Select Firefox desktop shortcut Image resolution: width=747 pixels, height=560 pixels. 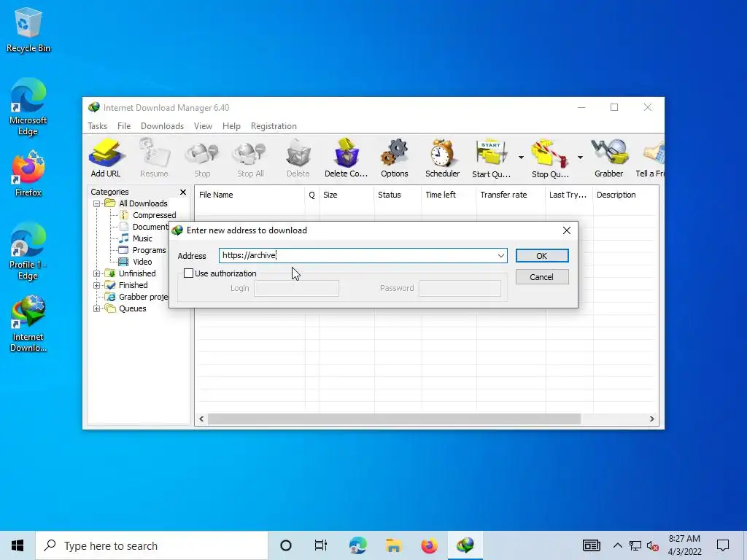click(x=28, y=174)
